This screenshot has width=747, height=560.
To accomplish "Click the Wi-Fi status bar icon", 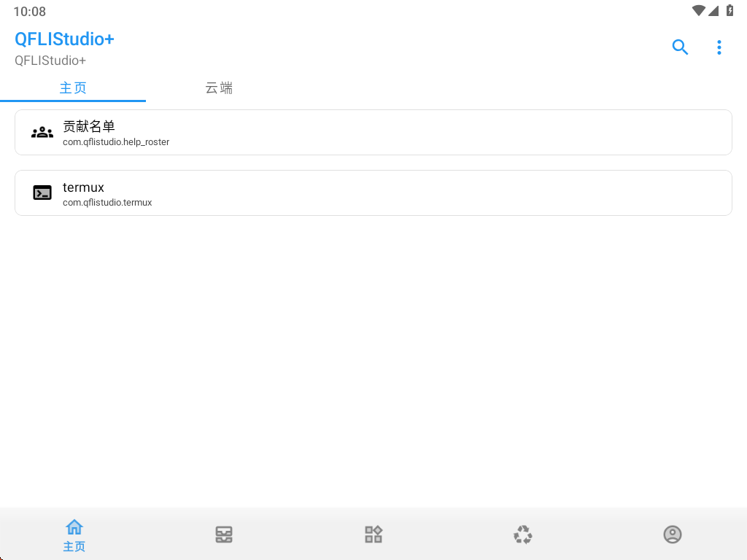I will (698, 10).
